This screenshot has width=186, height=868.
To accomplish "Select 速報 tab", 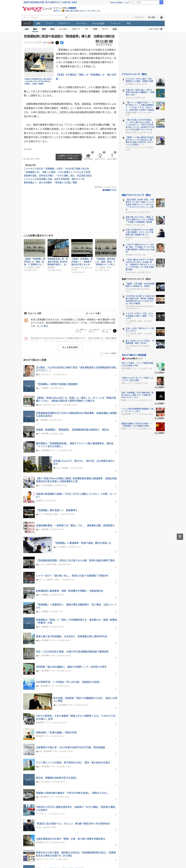I will pos(38,24).
